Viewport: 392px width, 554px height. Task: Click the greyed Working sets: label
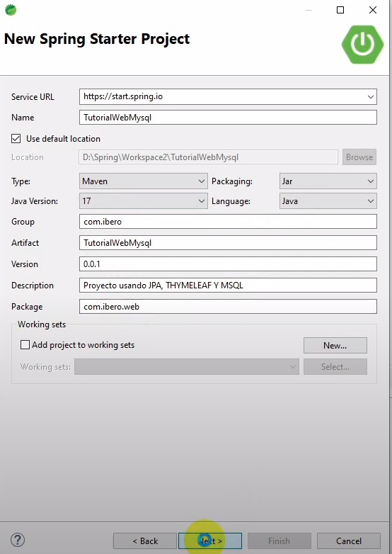(x=45, y=367)
